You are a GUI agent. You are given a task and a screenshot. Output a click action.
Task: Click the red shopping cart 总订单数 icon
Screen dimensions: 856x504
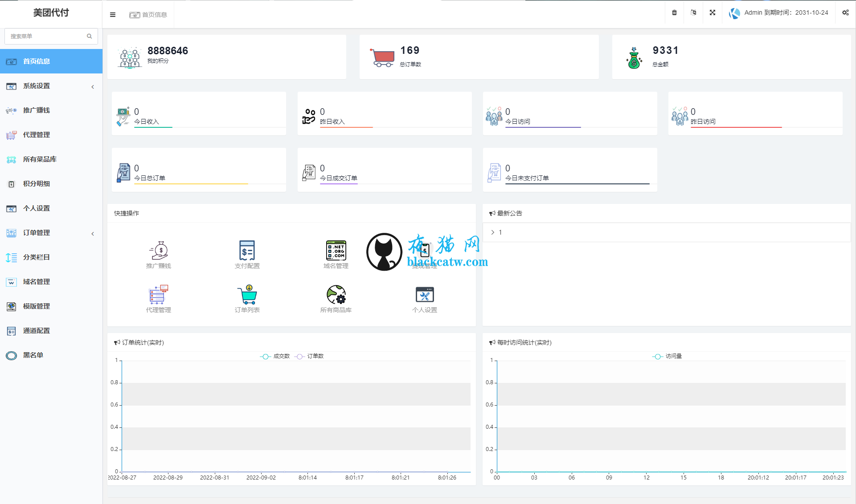point(382,58)
